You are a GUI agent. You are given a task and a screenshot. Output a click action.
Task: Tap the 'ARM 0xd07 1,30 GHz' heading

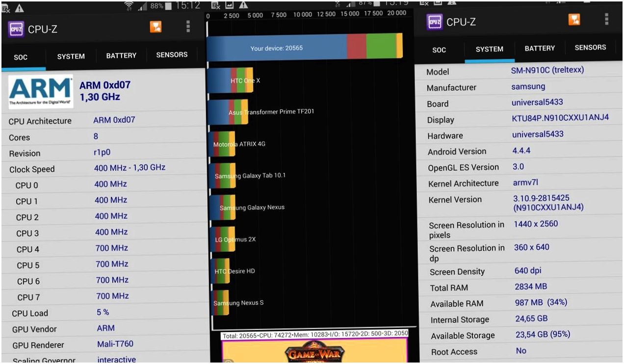(x=105, y=91)
